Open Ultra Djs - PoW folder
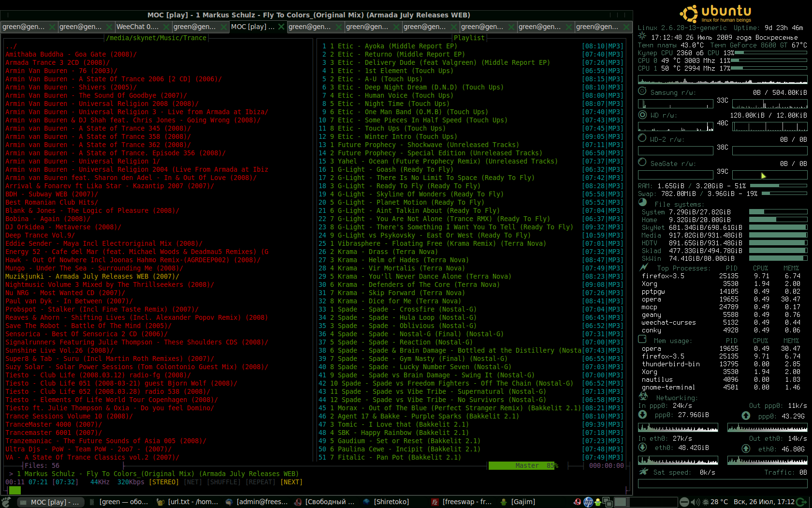 [88, 449]
